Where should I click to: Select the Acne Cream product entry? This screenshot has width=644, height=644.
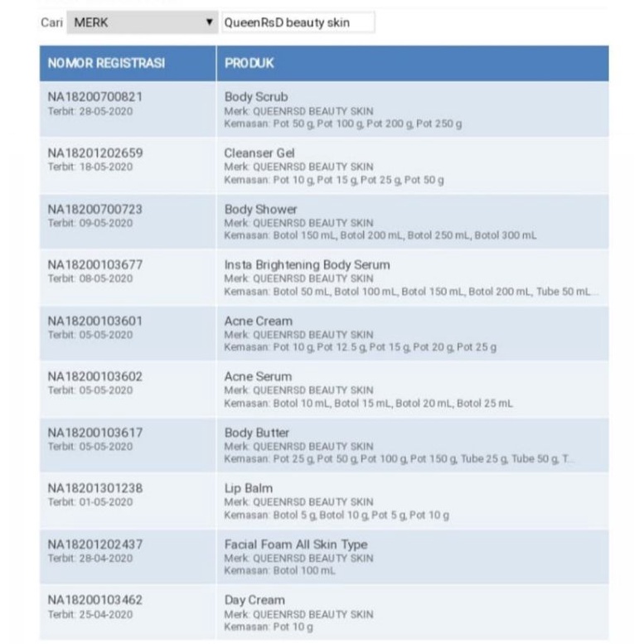pyautogui.click(x=258, y=321)
